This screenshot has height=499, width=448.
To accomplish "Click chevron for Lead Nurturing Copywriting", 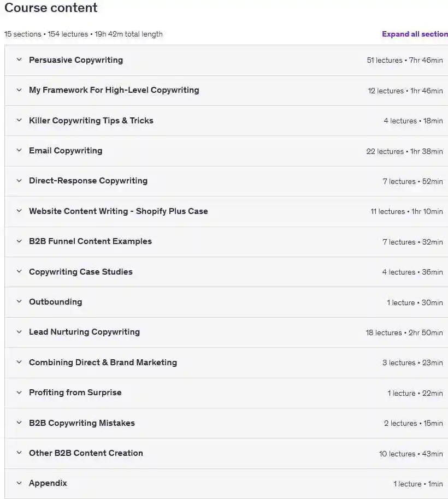I will coord(19,332).
